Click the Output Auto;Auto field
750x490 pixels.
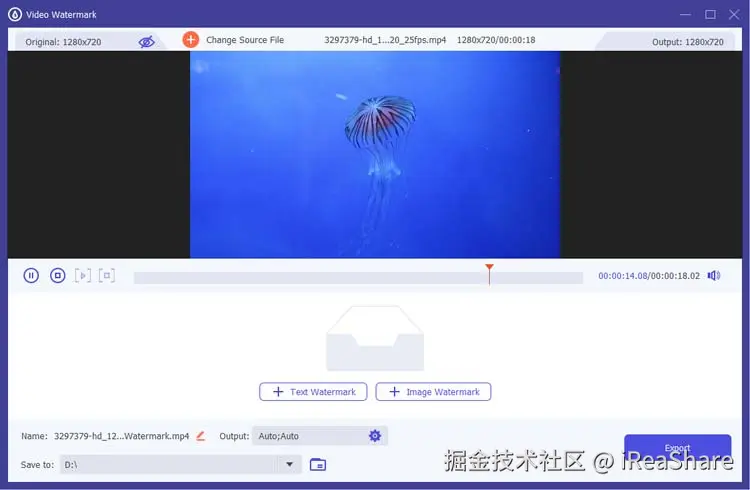click(320, 436)
